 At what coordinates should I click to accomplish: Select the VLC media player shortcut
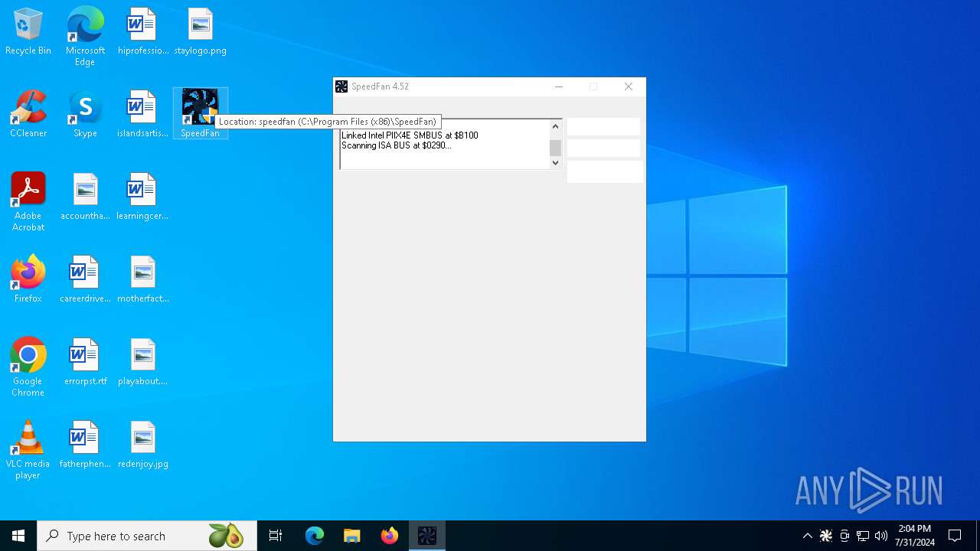(x=28, y=450)
